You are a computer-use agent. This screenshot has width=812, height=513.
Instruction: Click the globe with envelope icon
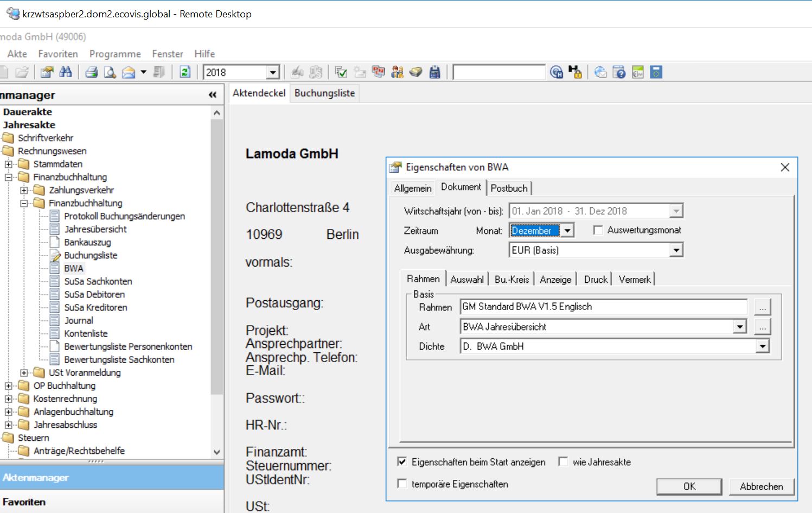(600, 72)
